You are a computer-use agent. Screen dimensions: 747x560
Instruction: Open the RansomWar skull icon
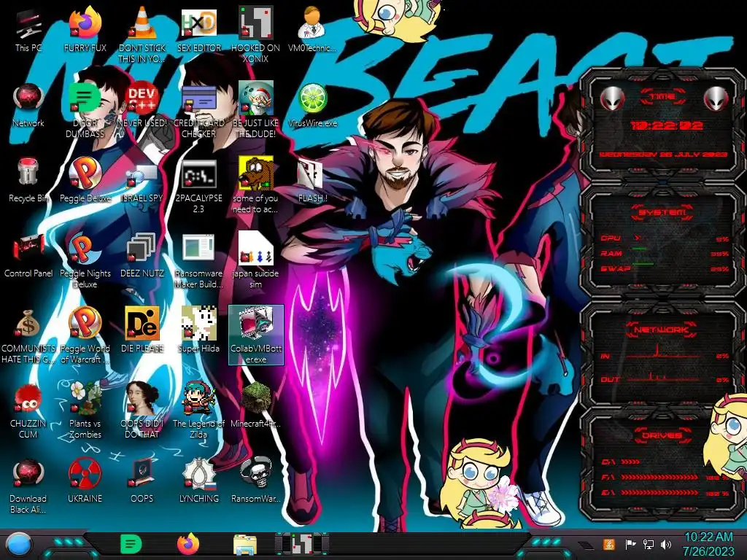point(256,481)
